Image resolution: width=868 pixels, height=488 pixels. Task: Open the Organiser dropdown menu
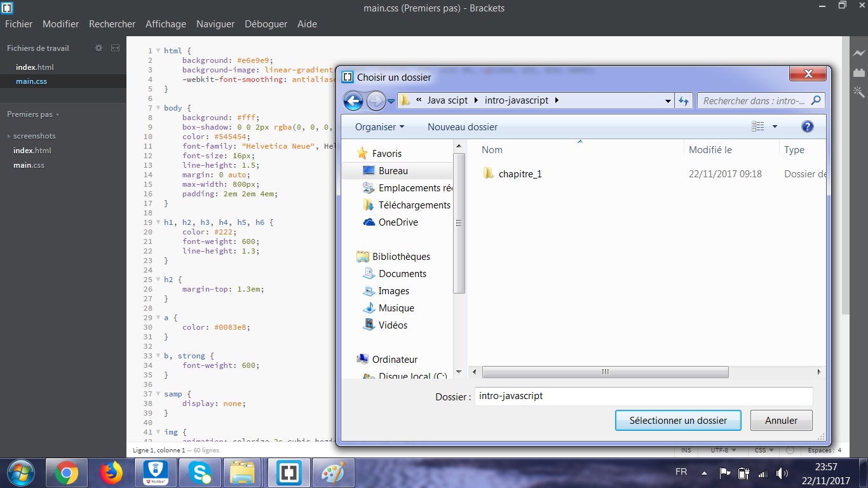[379, 127]
